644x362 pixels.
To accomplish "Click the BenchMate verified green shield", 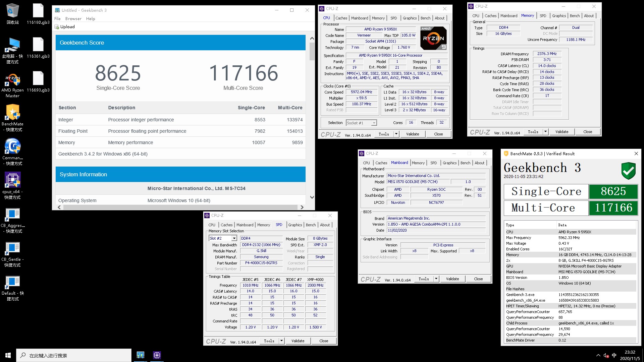I will [628, 171].
